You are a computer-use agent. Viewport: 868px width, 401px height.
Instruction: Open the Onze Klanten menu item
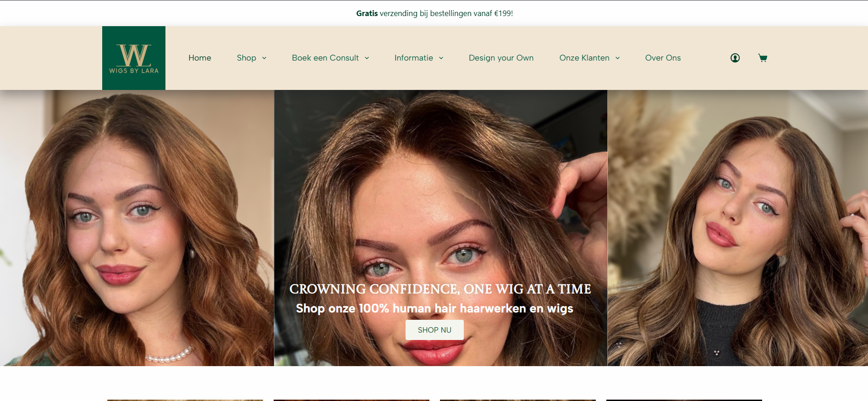click(584, 58)
